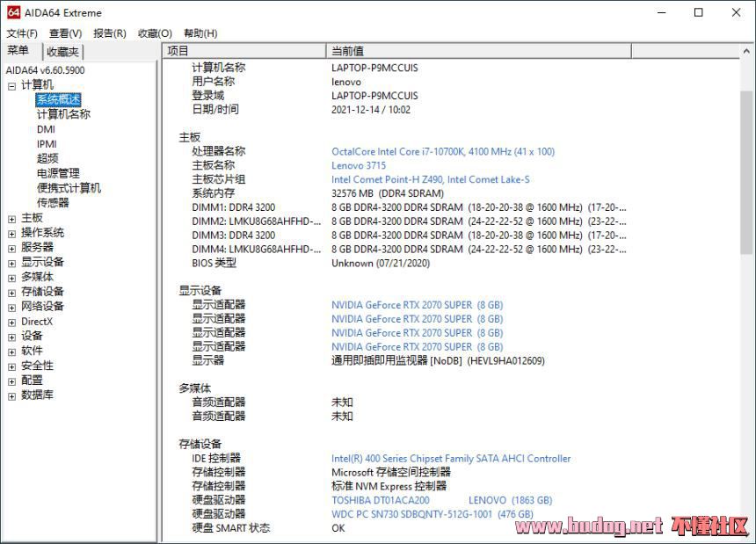Expand the 配置 tree node
This screenshot has height=544, width=756.
11,381
